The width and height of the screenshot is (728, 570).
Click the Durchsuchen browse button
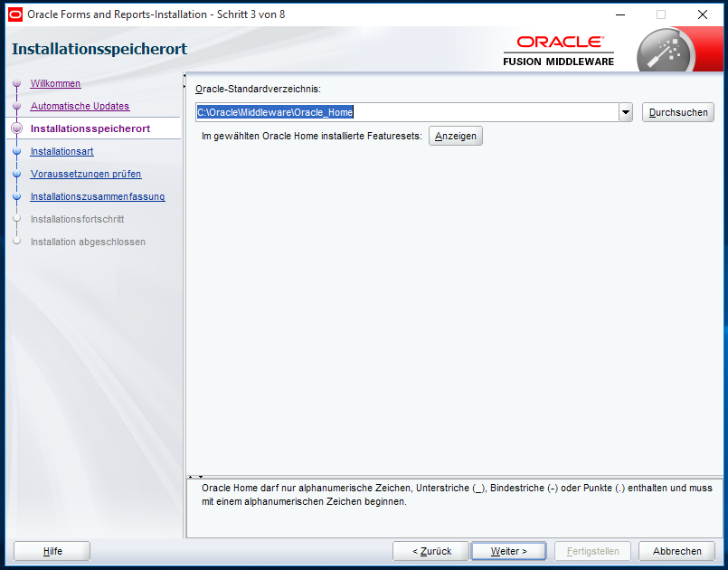[x=678, y=112]
